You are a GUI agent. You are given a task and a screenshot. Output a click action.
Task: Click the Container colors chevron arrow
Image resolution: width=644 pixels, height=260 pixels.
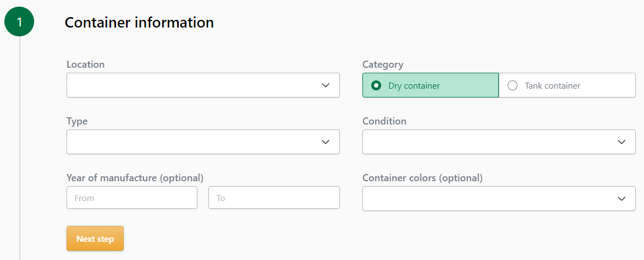pos(621,199)
